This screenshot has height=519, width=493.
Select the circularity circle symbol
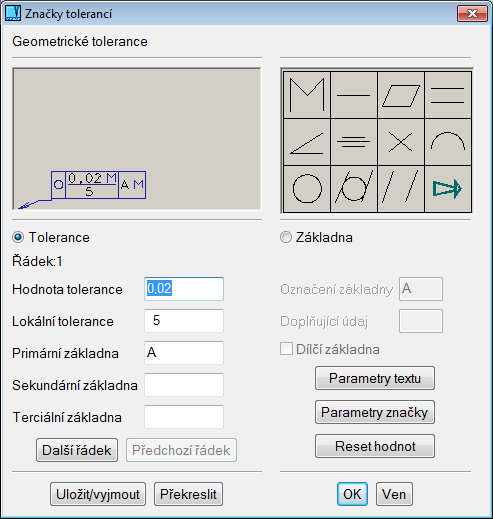pos(307,189)
